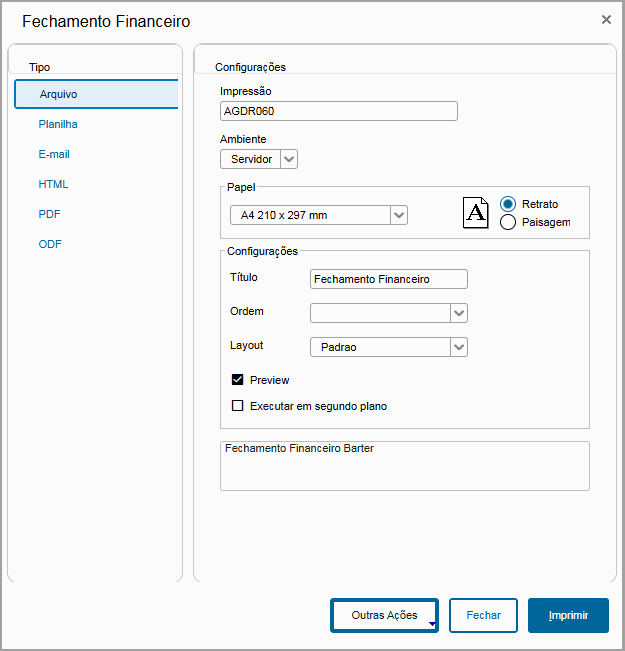Image resolution: width=625 pixels, height=651 pixels.
Task: Select PDF output type
Action: 50,214
